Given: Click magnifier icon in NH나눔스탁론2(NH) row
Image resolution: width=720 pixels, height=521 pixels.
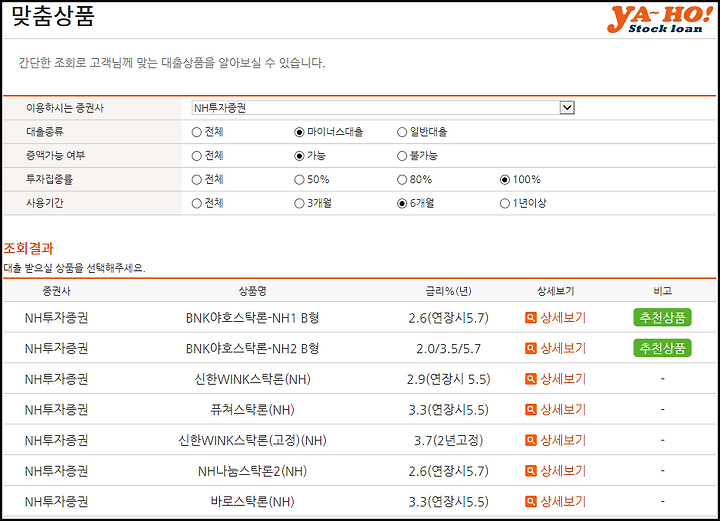Looking at the screenshot, I should pyautogui.click(x=530, y=471).
